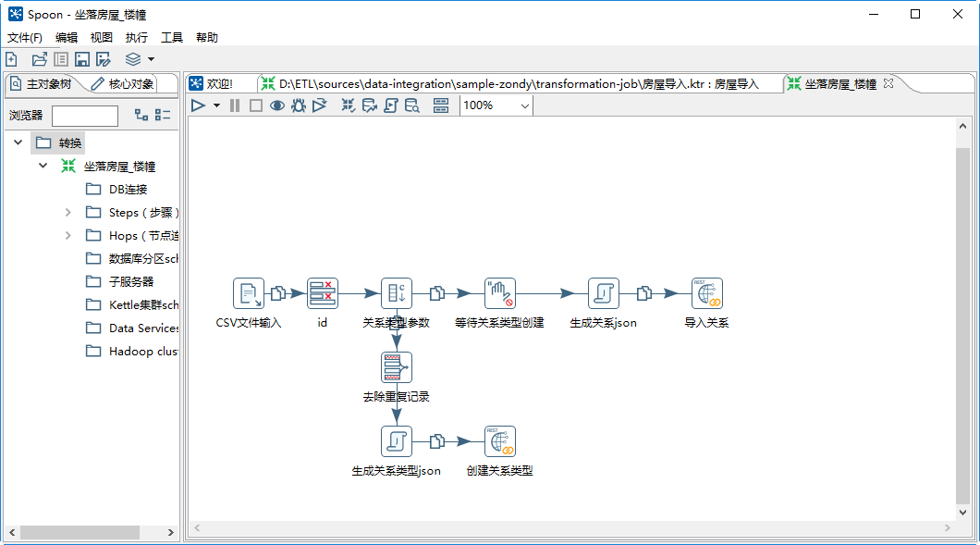Select the 等待关系类型创建 step icon
The image size is (980, 545).
click(x=500, y=293)
